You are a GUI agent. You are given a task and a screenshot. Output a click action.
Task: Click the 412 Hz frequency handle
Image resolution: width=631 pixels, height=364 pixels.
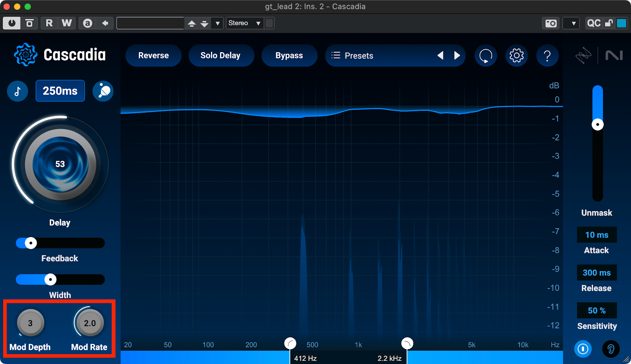290,343
